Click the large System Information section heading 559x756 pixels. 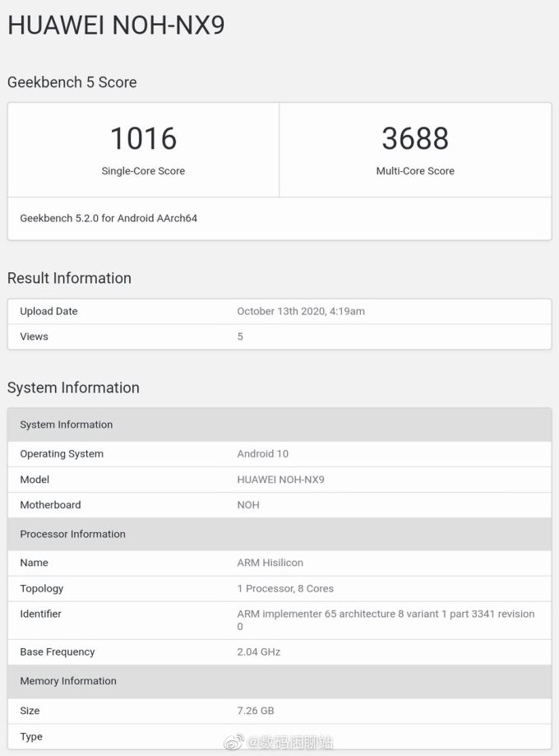pyautogui.click(x=73, y=387)
